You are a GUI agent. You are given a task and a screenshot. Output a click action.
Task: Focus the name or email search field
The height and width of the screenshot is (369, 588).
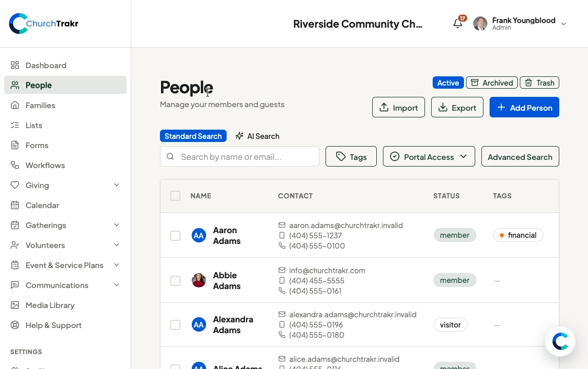pyautogui.click(x=239, y=156)
